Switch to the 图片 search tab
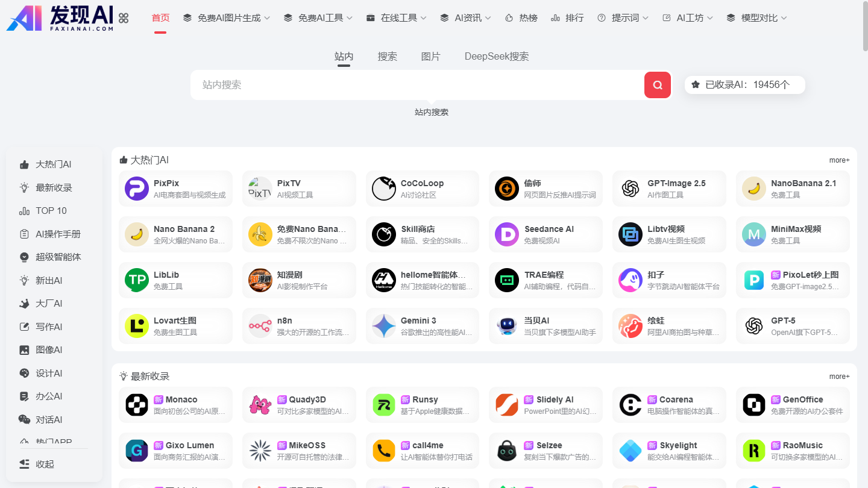 (430, 57)
